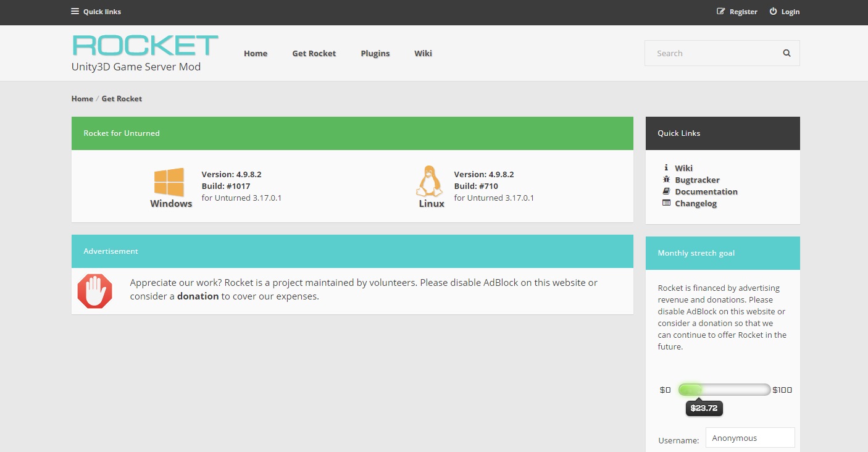
Task: Click the Quick Links panel header
Action: [723, 133]
